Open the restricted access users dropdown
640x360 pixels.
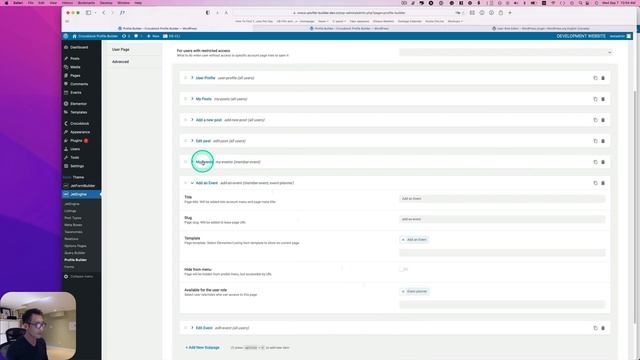click(506, 52)
